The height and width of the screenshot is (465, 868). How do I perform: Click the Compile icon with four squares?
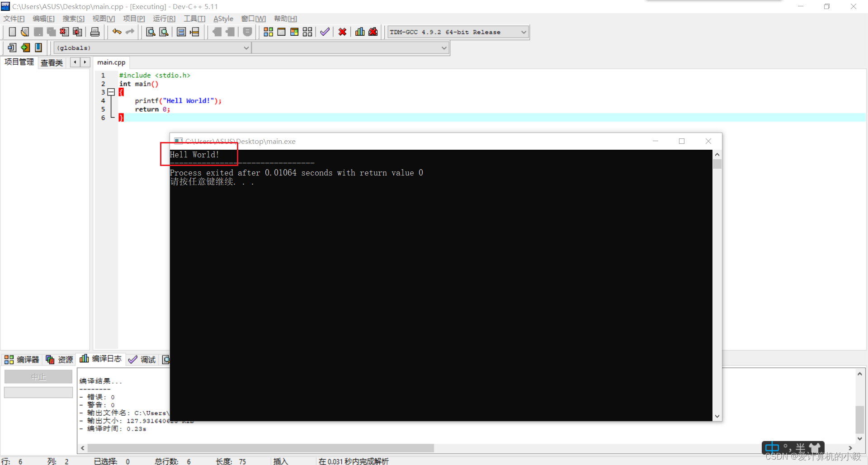pyautogui.click(x=268, y=32)
